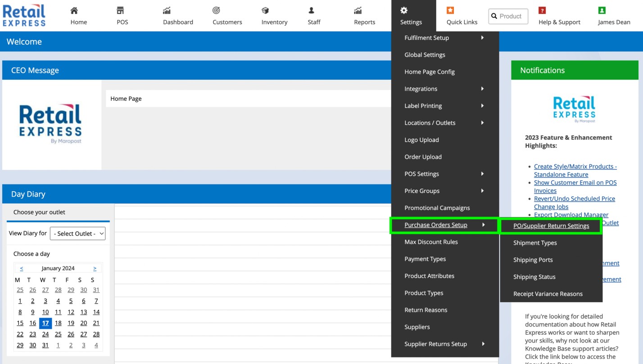
Task: Open the Dashboard chart icon
Action: click(x=167, y=10)
